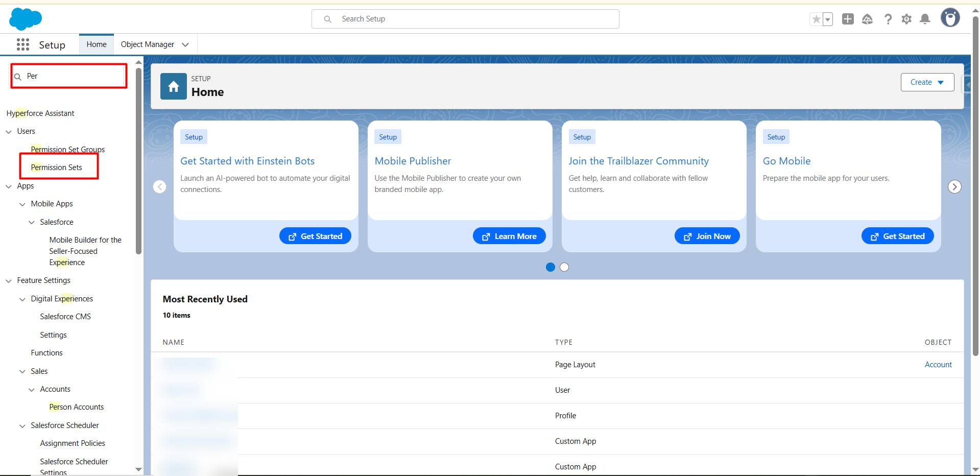The image size is (980, 476).
Task: Advance carousel with the next arrow
Action: coord(954,187)
